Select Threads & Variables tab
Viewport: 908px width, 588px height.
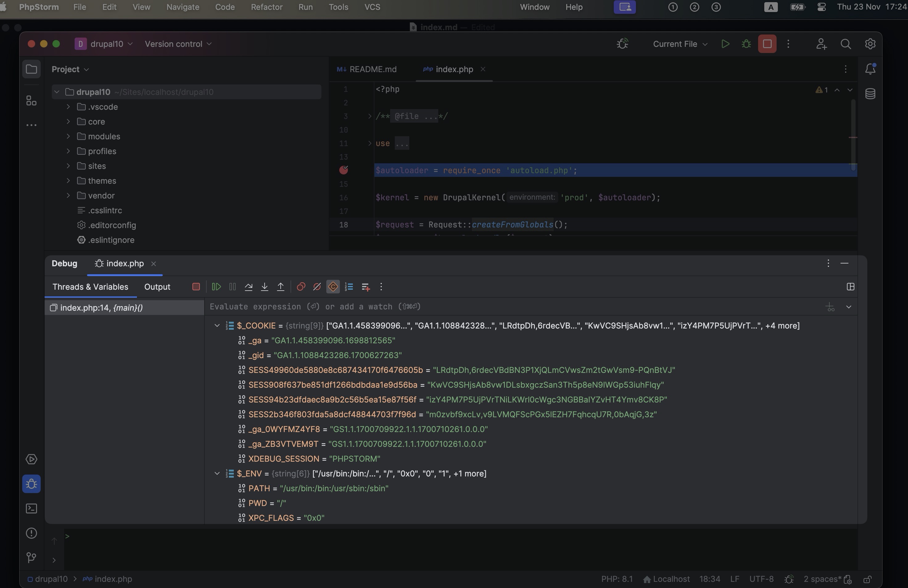click(90, 287)
